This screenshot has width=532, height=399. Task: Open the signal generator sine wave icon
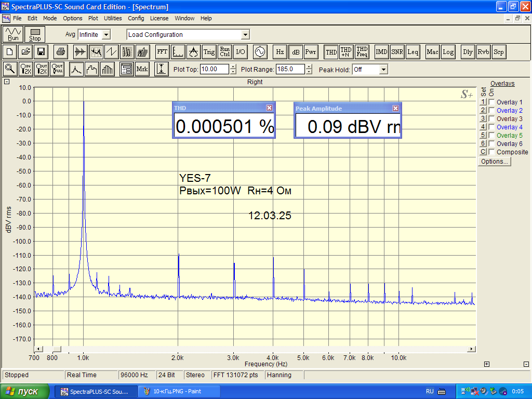pos(259,52)
